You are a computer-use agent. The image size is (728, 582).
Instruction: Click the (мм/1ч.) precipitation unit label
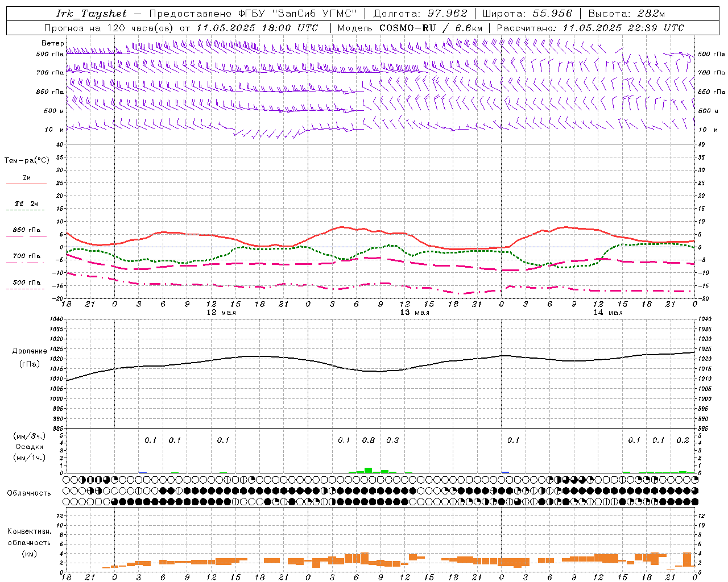click(x=30, y=458)
